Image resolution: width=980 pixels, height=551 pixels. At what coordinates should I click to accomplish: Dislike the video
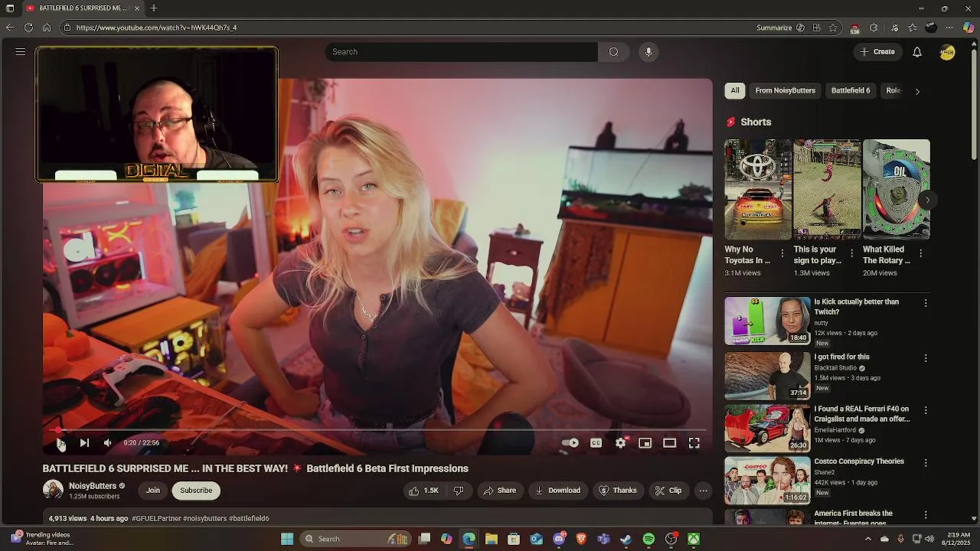(459, 491)
